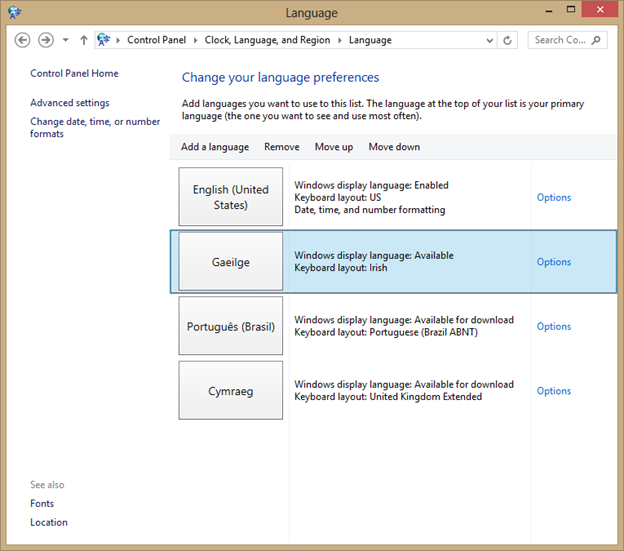The image size is (624, 551).
Task: Refresh the Language page
Action: [x=507, y=40]
